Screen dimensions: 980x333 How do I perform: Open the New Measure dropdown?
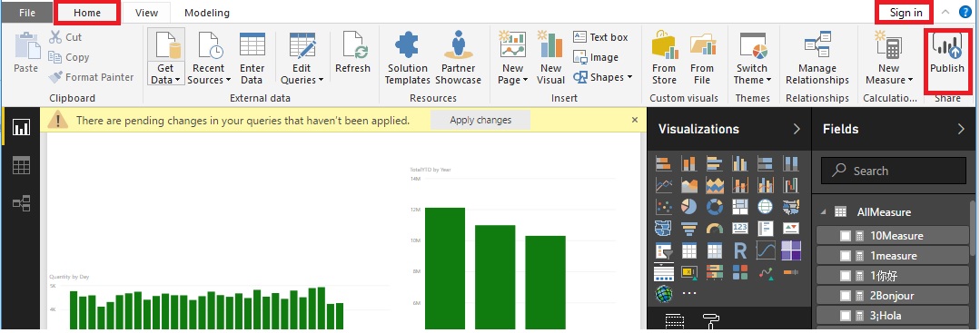click(889, 57)
